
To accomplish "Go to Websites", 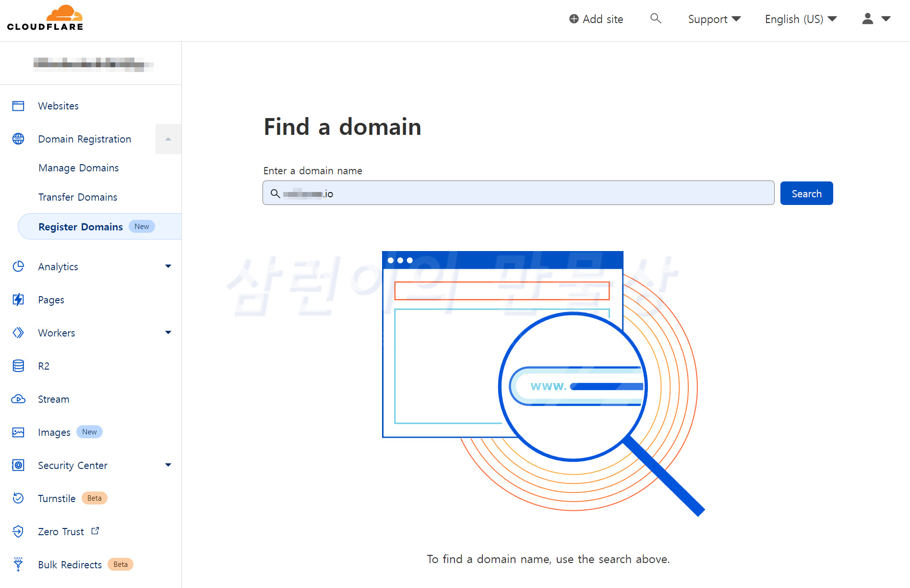I will pos(59,106).
